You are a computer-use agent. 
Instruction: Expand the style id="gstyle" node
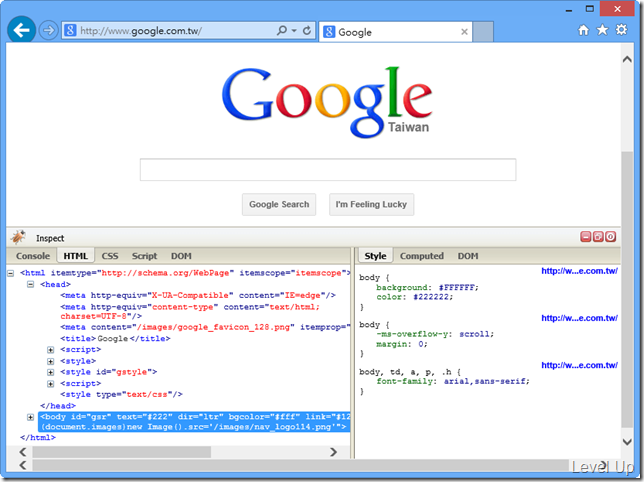coord(51,372)
